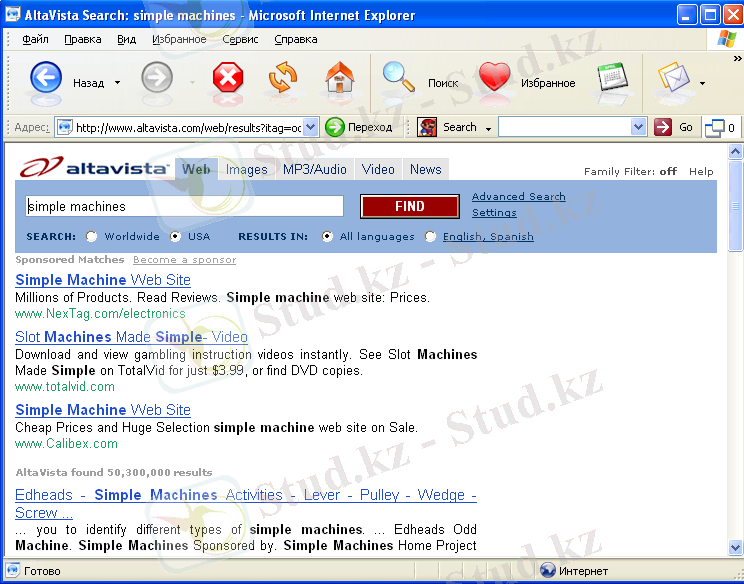Click the address bar URL field
This screenshot has height=584, width=744.
188,127
